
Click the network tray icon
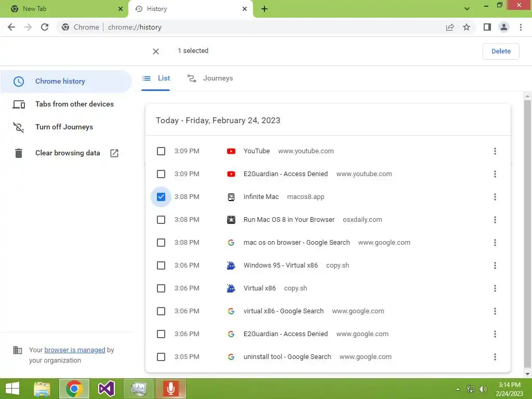[x=471, y=389]
